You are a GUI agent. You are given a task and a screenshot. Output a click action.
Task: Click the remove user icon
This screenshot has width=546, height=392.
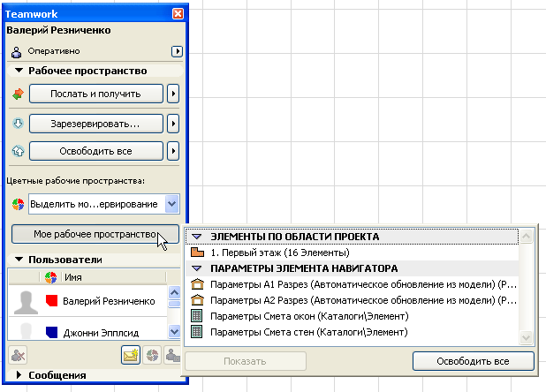pyautogui.click(x=18, y=355)
